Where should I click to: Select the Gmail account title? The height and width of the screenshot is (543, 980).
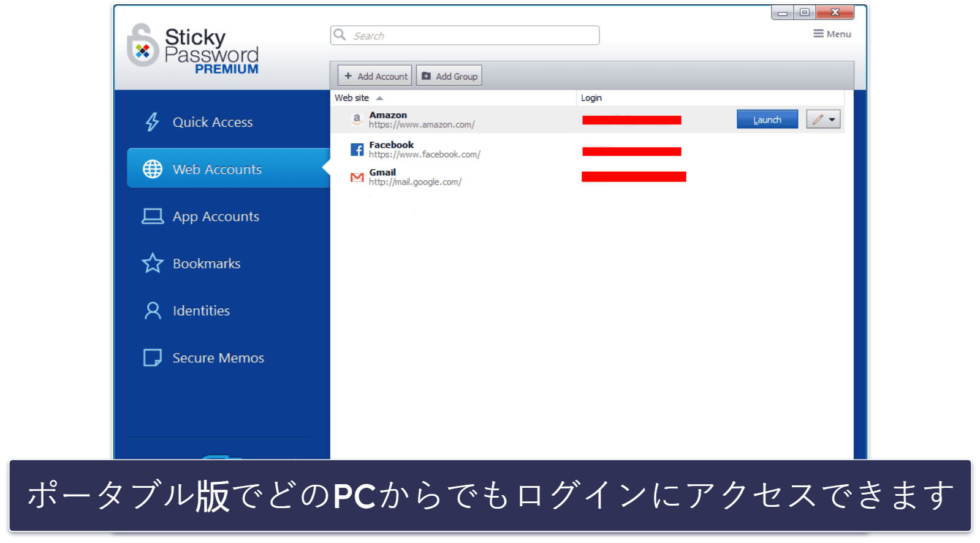[382, 172]
